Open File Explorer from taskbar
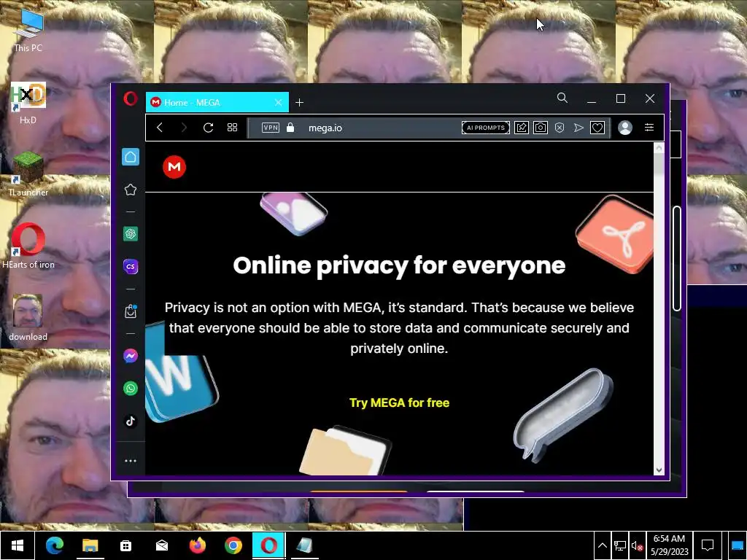This screenshot has width=747, height=560. tap(90, 545)
